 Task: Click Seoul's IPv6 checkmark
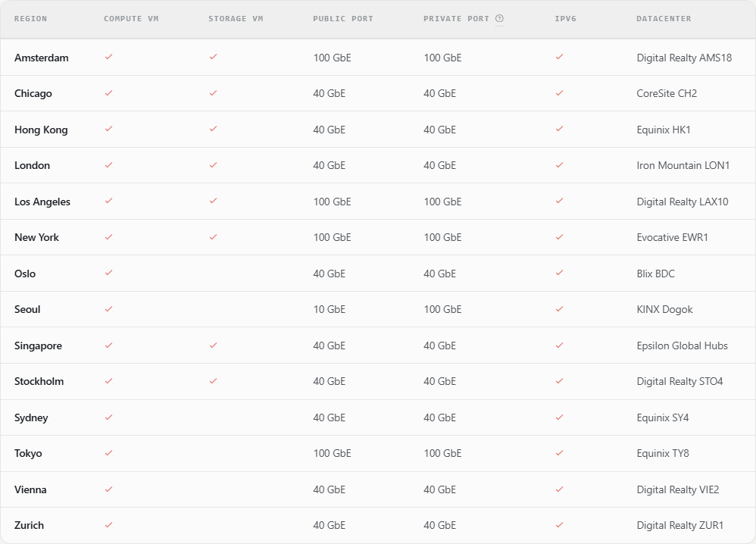tap(559, 308)
